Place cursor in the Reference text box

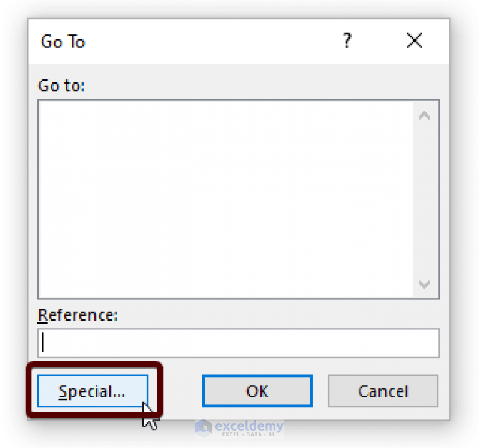coord(239,343)
